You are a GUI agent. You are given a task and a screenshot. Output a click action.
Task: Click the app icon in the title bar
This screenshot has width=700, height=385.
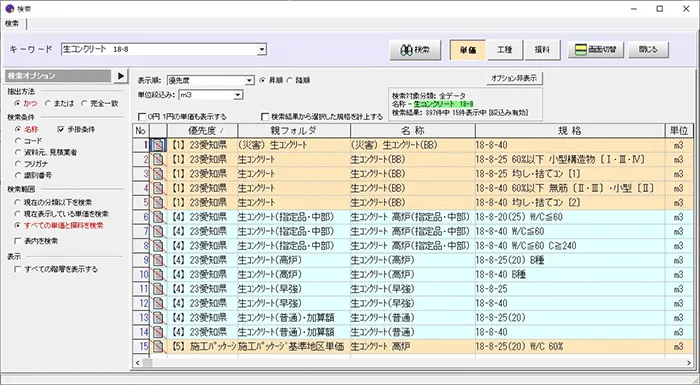point(9,8)
